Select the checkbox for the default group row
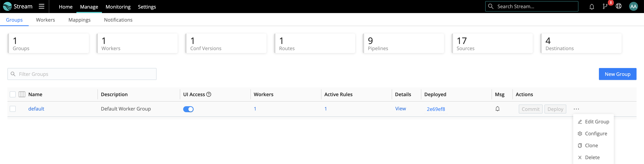This screenshot has width=644, height=164. coord(12,109)
